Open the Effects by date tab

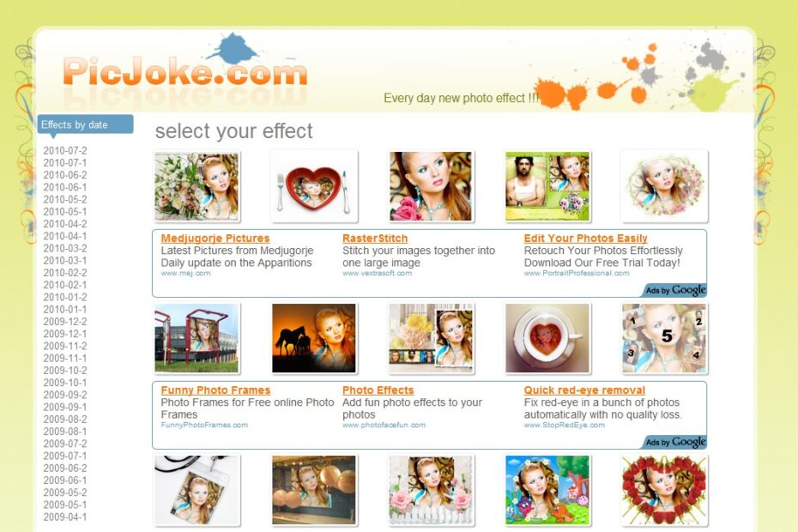click(86, 124)
